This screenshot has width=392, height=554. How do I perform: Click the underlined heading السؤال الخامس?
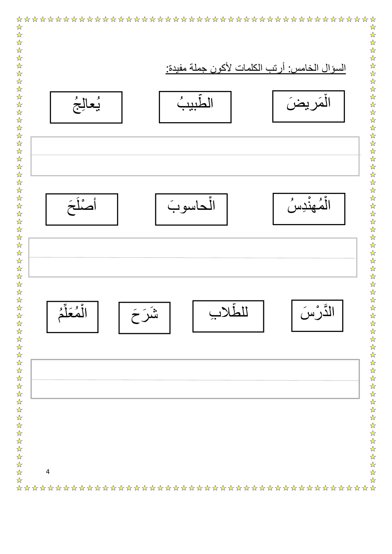pyautogui.click(x=256, y=68)
